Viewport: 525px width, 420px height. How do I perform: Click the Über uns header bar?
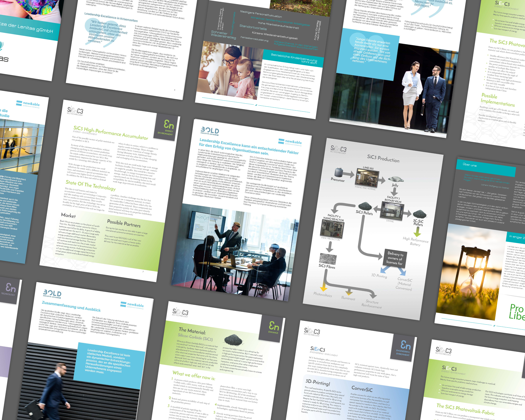click(486, 168)
